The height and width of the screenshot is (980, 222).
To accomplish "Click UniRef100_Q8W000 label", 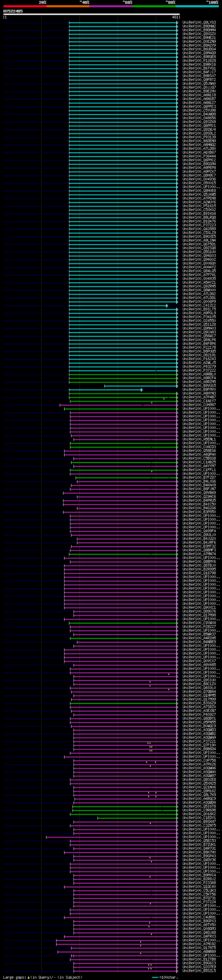I will pyautogui.click(x=199, y=290).
